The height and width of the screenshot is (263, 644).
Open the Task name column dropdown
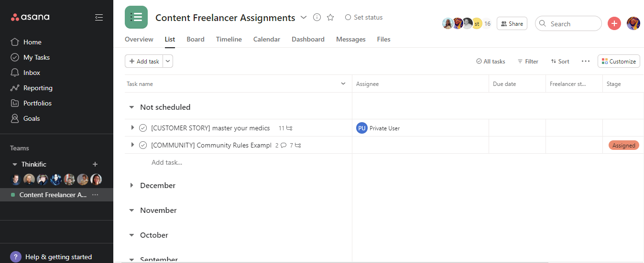[343, 84]
